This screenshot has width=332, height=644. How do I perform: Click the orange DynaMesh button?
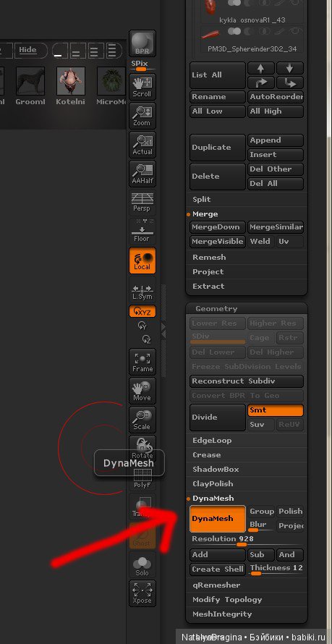pos(218,518)
